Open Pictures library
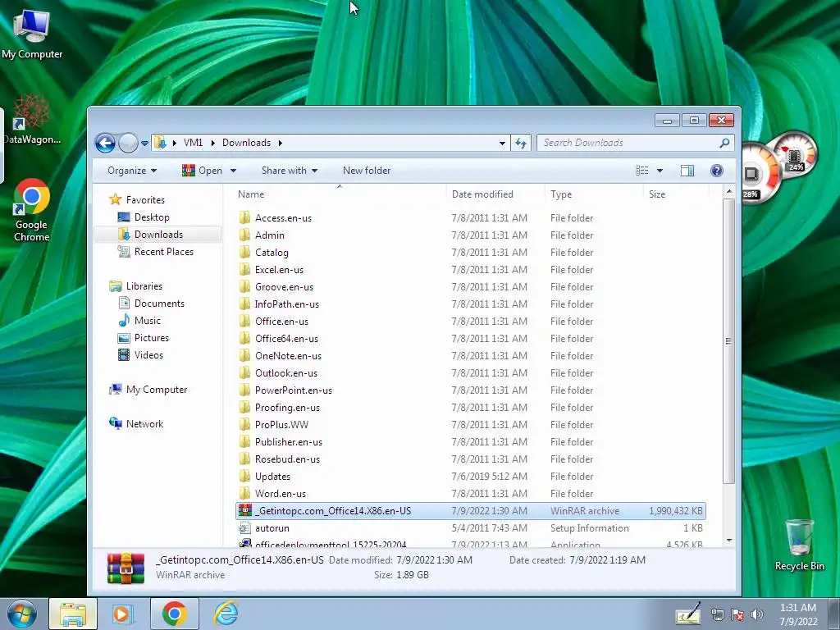Viewport: 840px width, 630px height. pyautogui.click(x=152, y=337)
